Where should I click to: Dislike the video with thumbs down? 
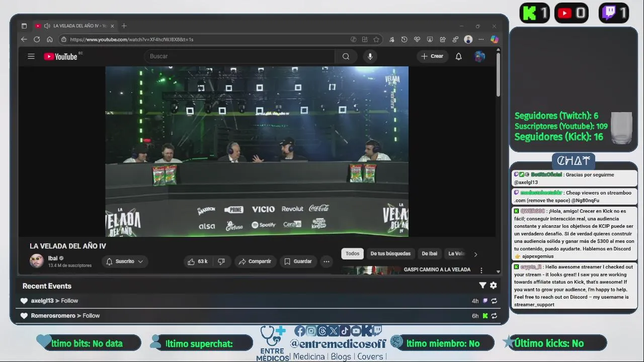pos(221,261)
